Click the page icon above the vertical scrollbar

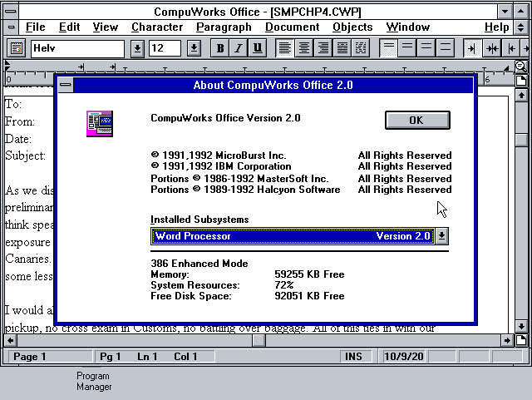pyautogui.click(x=521, y=81)
